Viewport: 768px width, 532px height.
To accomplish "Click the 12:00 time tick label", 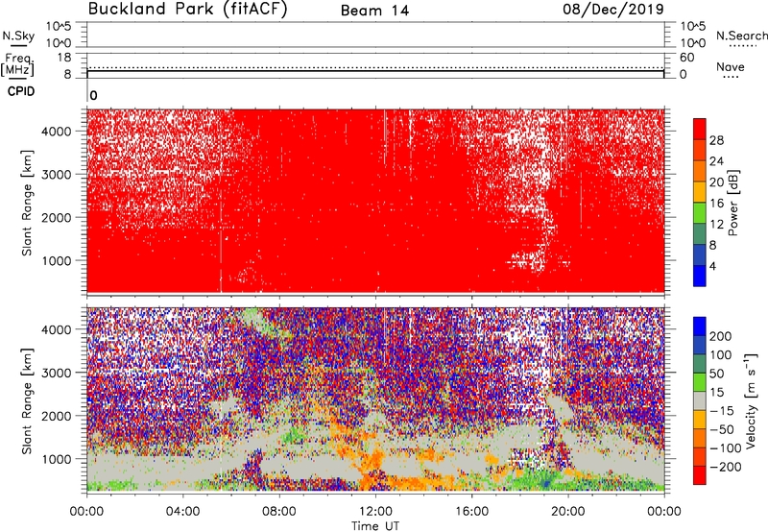I will (x=375, y=512).
